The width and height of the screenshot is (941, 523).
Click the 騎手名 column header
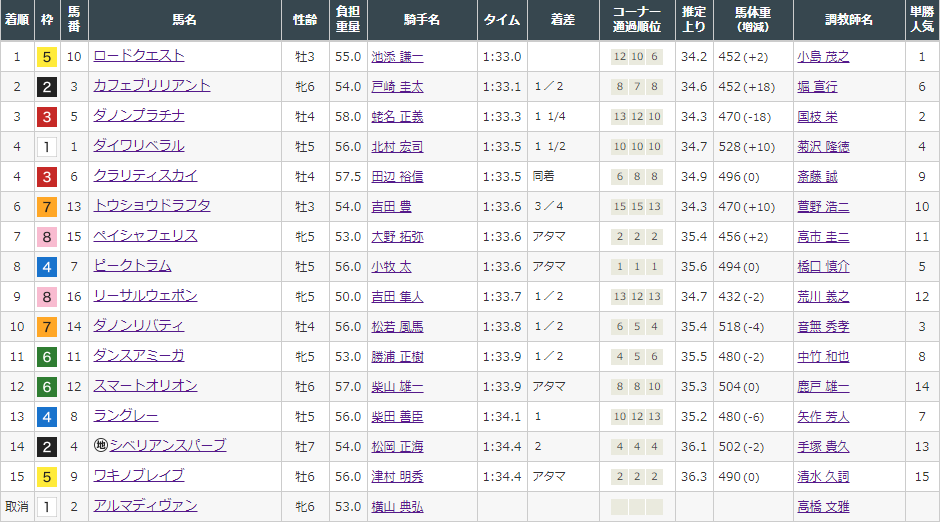(x=422, y=20)
